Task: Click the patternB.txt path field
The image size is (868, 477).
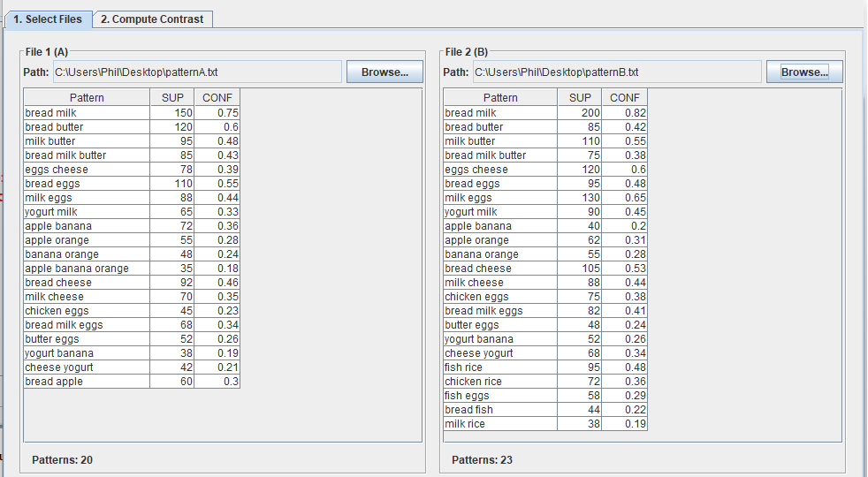Action: 616,72
